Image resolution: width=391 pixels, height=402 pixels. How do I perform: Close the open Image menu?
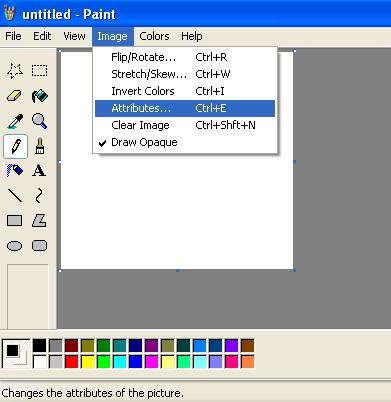(112, 36)
